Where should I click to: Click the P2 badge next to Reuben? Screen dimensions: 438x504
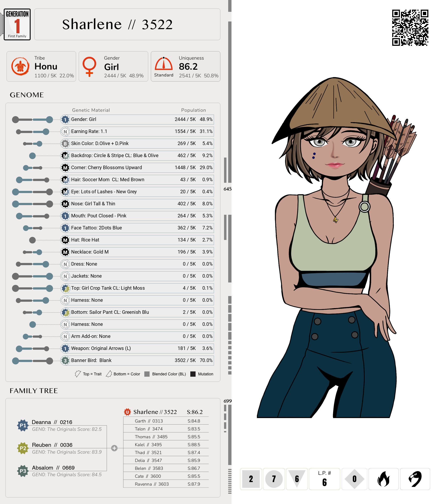click(23, 448)
